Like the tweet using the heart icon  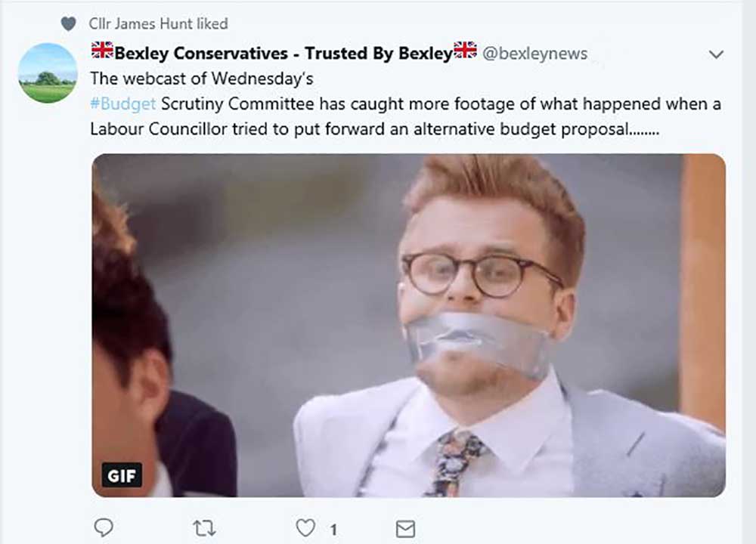tap(305, 527)
